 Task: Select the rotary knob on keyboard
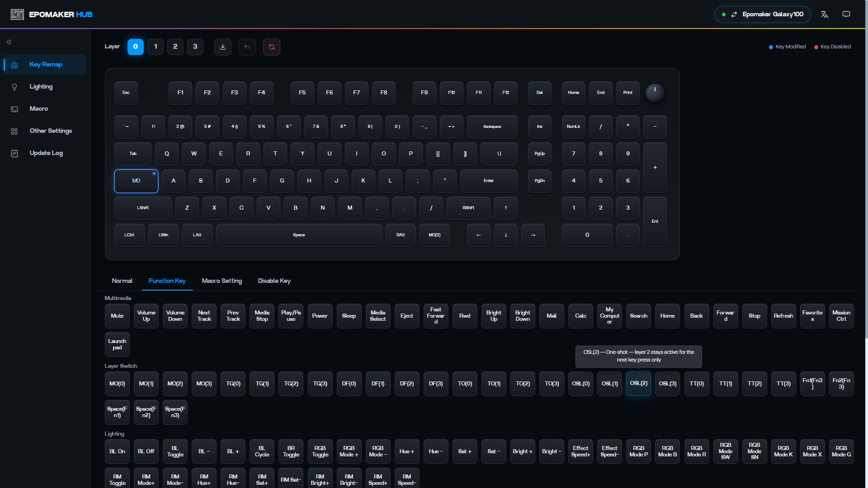click(x=655, y=93)
